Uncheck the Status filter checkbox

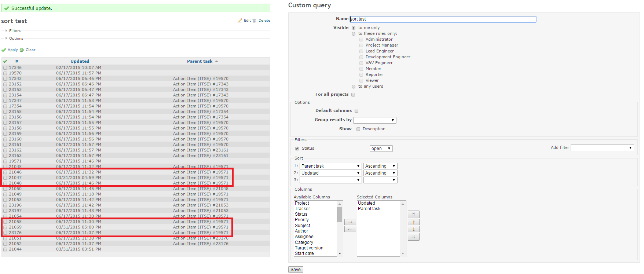coord(297,149)
